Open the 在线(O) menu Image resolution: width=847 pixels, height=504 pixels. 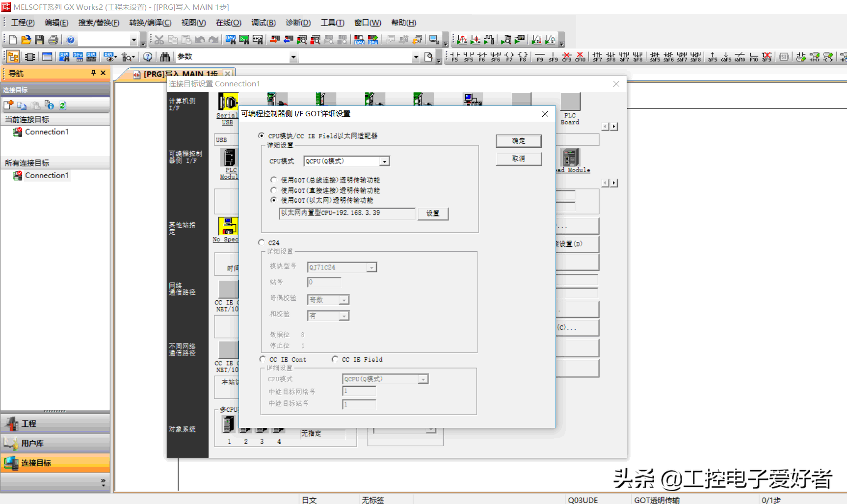click(x=228, y=23)
